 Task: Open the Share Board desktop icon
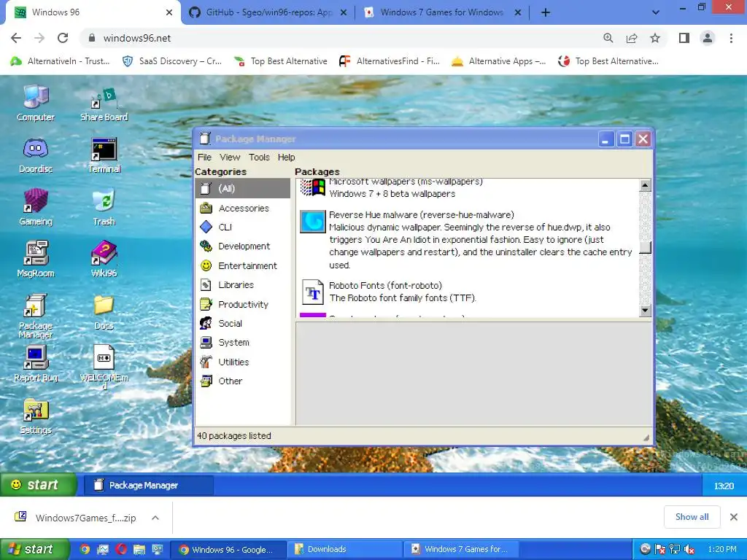pos(104,104)
